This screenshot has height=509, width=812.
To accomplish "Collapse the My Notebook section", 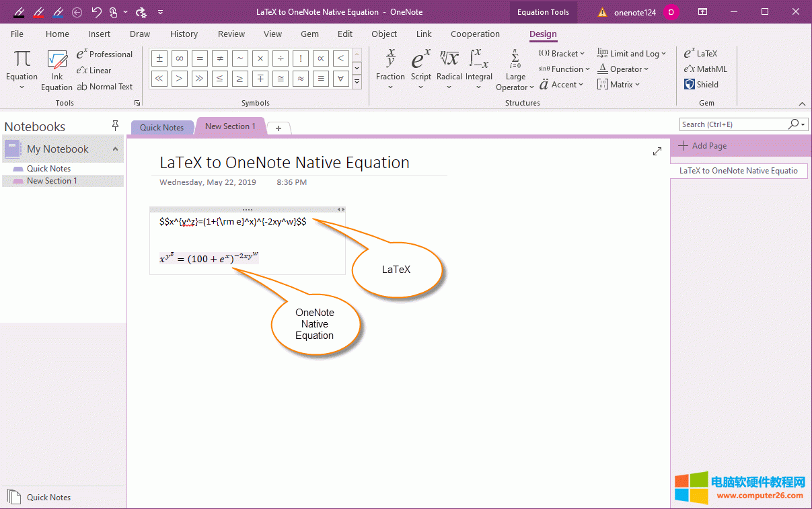I will [115, 149].
